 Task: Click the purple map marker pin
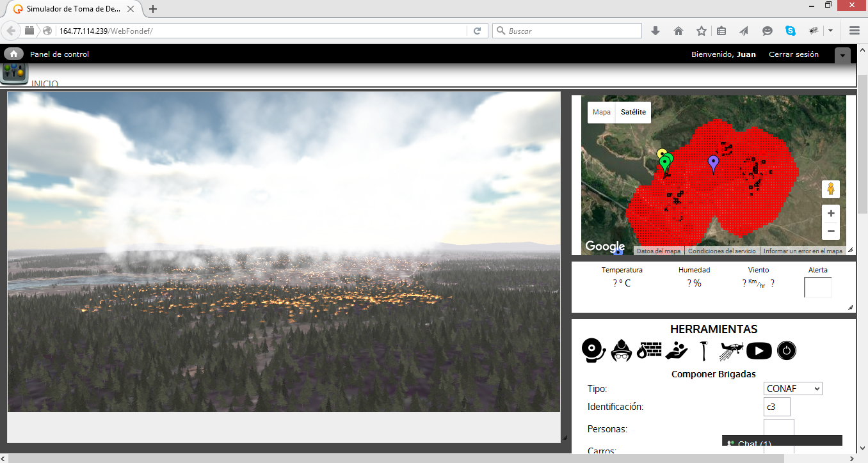[713, 164]
